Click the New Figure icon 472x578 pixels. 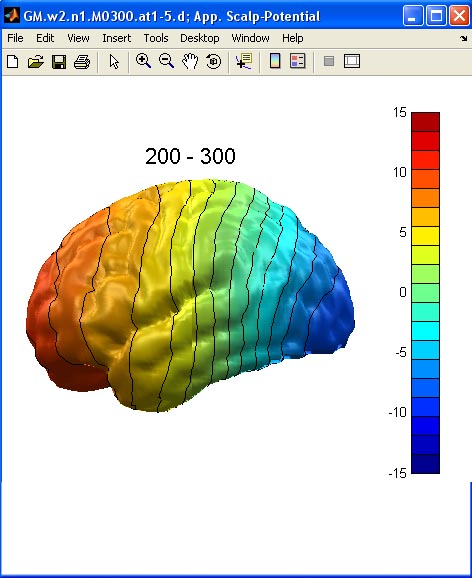pos(13,61)
